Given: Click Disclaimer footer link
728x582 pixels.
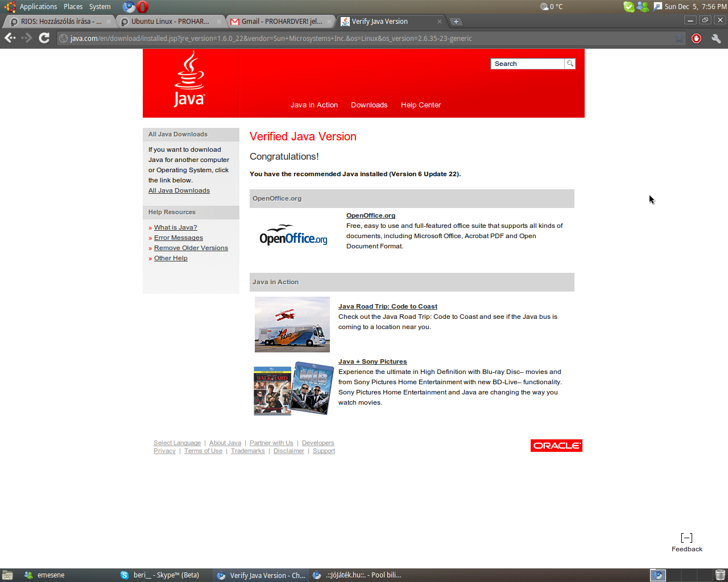Looking at the screenshot, I should pos(289,451).
